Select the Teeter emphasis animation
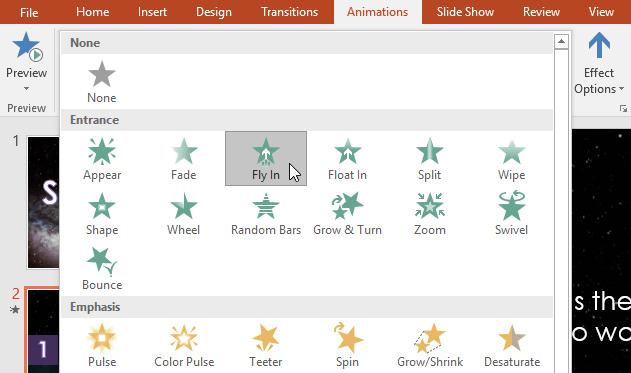Image resolution: width=631 pixels, height=373 pixels. pyautogui.click(x=266, y=346)
